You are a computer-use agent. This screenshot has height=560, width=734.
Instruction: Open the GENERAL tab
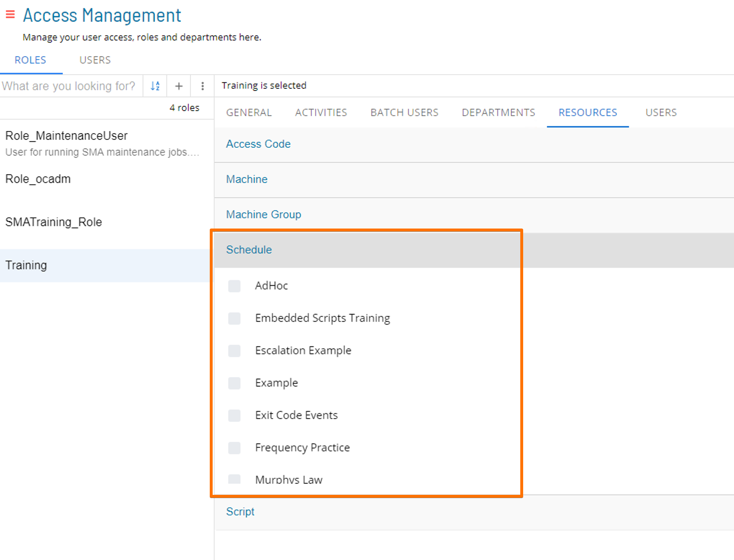pos(249,113)
